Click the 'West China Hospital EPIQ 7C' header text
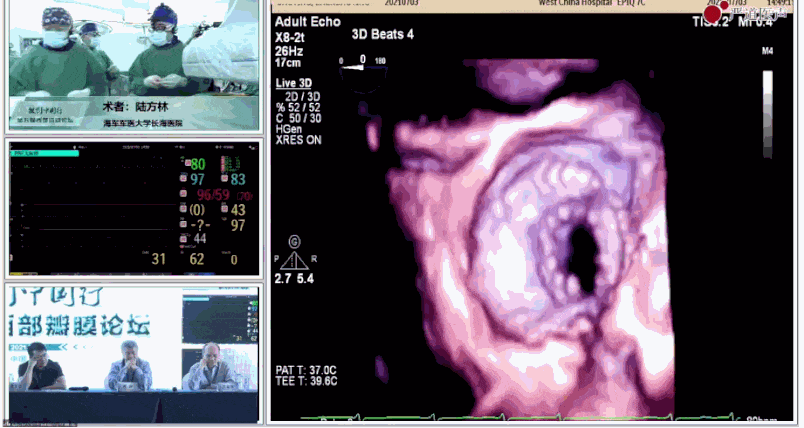Viewport: 804px width, 428px height. 592,3
